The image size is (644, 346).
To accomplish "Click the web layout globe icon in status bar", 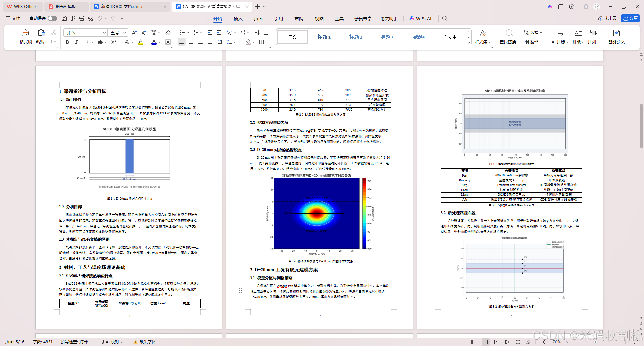I will (x=518, y=342).
